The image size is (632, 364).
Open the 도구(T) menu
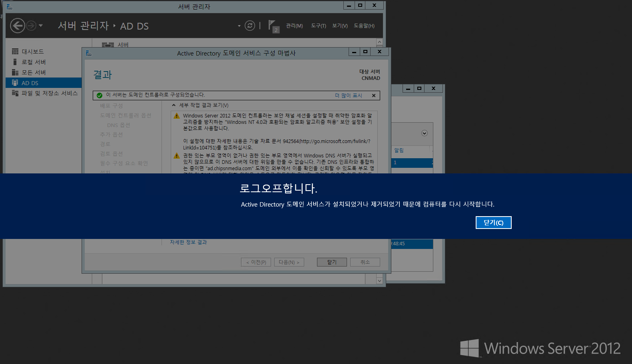[x=319, y=26]
